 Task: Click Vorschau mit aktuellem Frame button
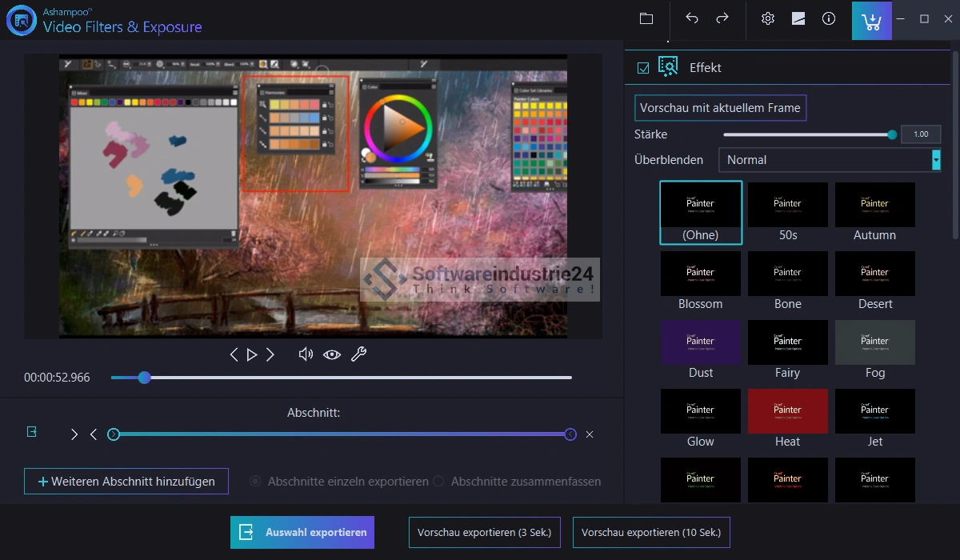pos(720,108)
